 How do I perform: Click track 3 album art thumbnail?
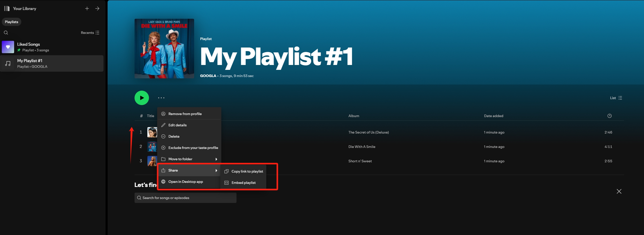[152, 161]
